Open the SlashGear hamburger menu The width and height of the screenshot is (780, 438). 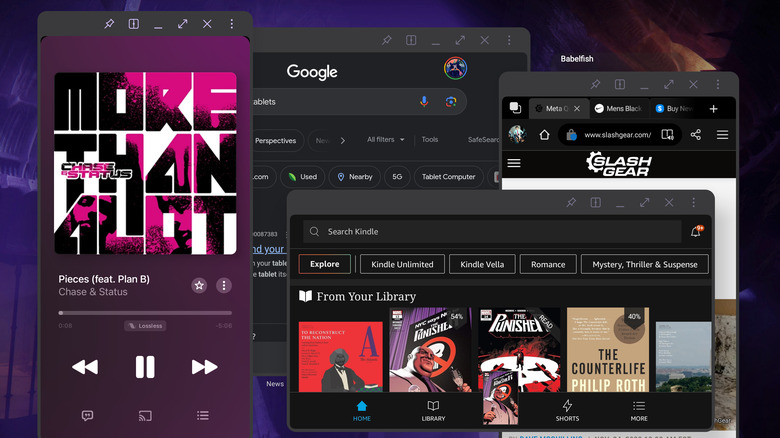click(x=514, y=162)
